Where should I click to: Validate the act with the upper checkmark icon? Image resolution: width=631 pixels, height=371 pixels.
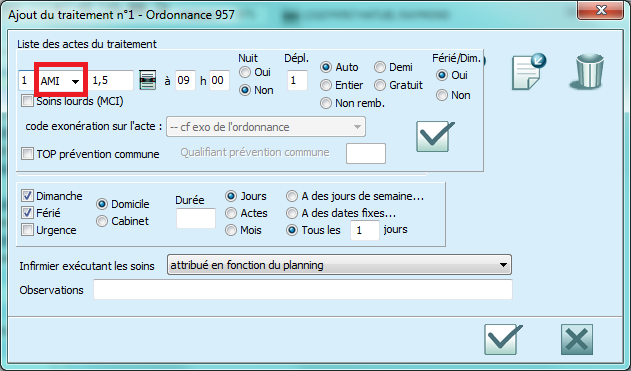point(435,136)
